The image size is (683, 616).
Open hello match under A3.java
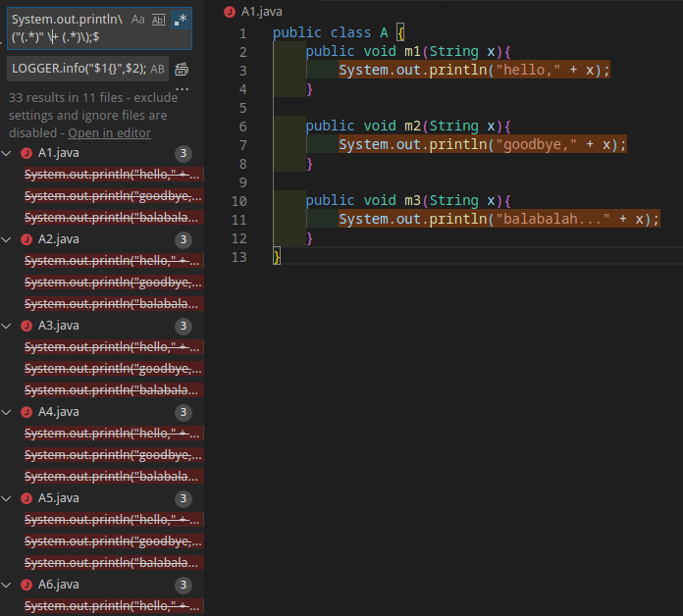point(114,347)
